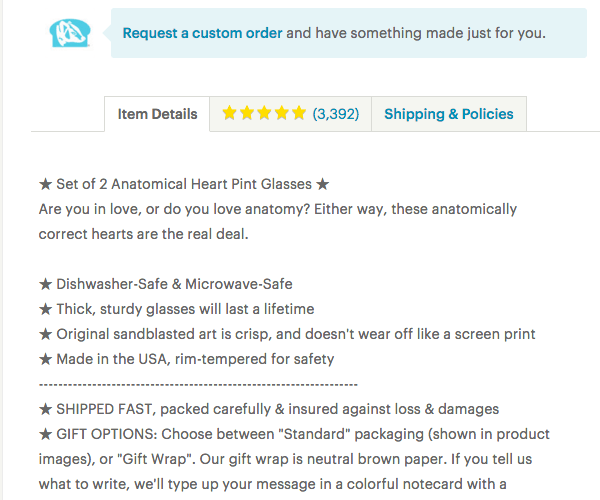Click star bullet before "Set of 2"
Viewport: 600px width, 500px height.
(46, 184)
